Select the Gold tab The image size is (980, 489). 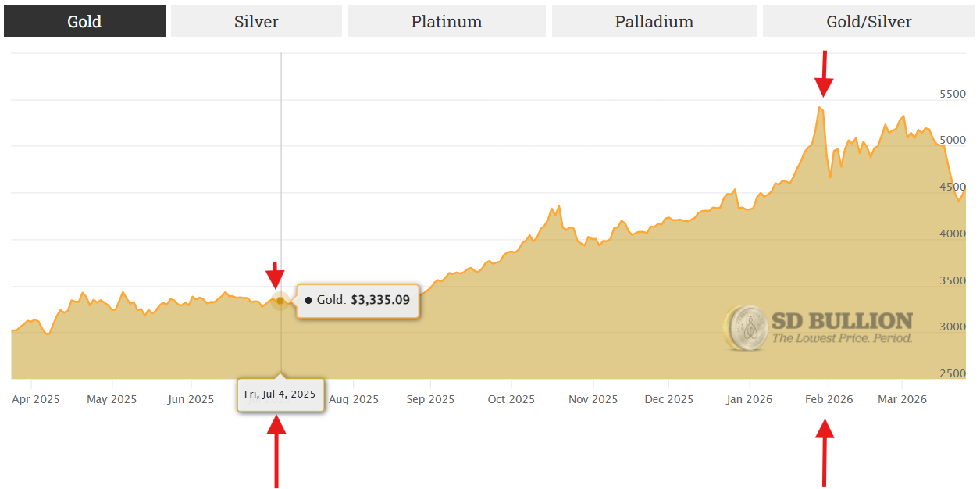point(84,22)
